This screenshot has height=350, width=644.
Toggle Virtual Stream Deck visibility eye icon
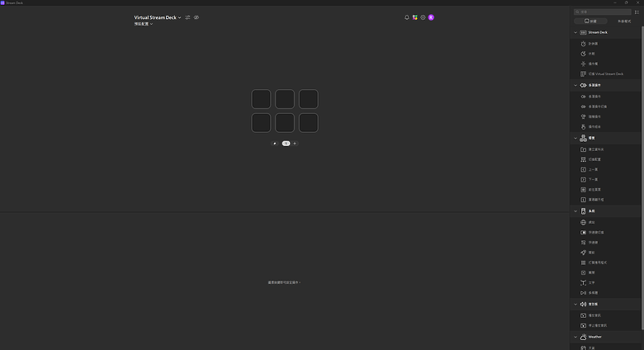point(197,17)
